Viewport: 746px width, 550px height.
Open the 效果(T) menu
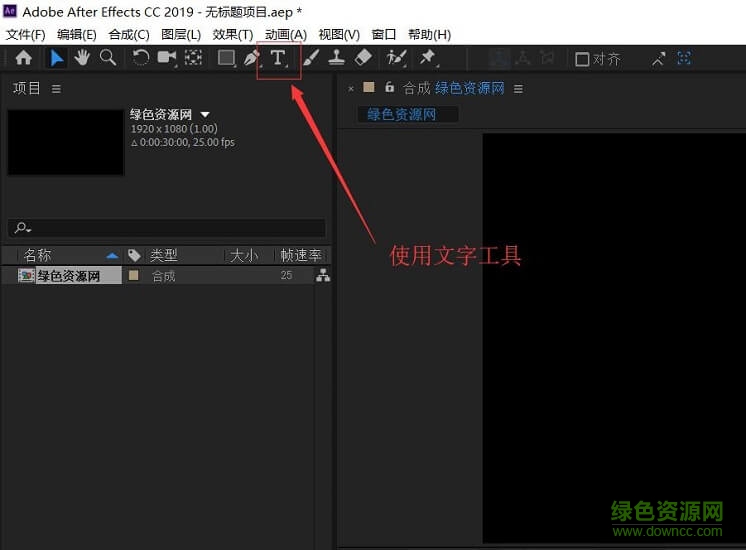pyautogui.click(x=232, y=34)
